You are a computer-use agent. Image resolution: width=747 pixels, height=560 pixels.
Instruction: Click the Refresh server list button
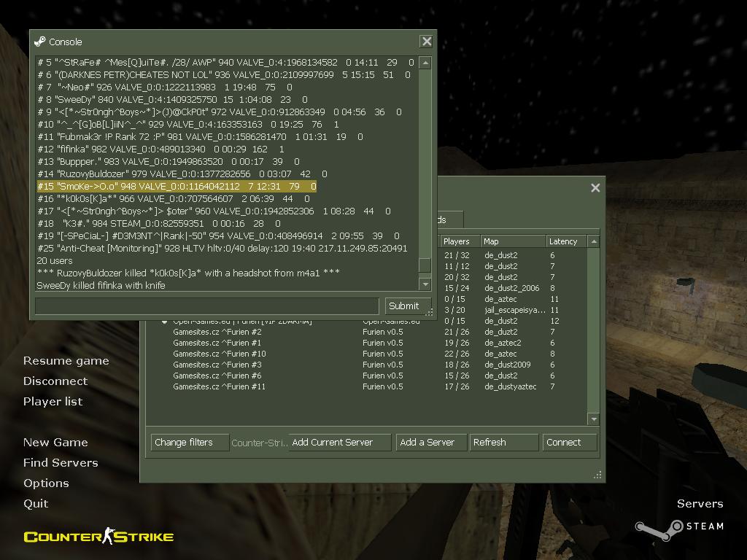(503, 442)
